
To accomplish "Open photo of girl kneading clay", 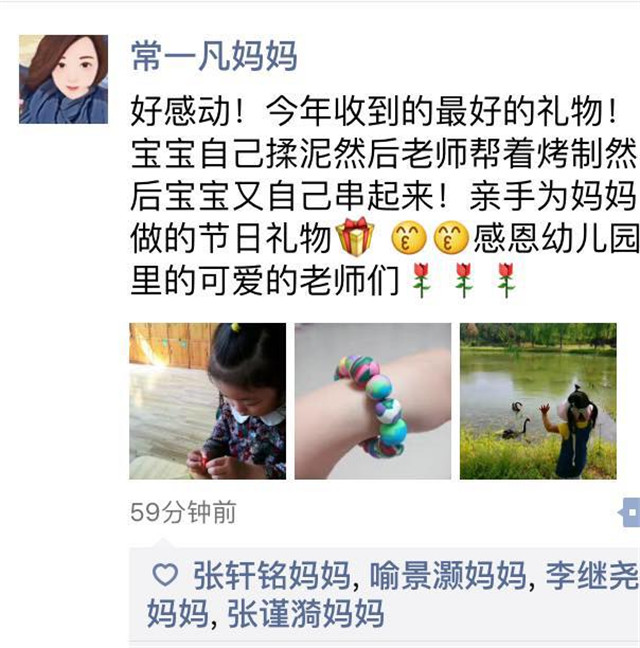I will tap(207, 401).
